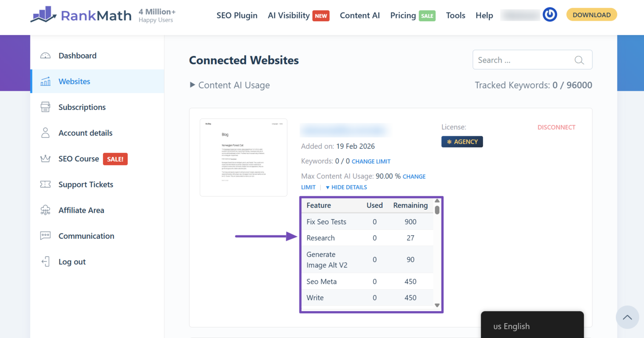The width and height of the screenshot is (644, 338).
Task: Click the Account details person icon
Action: coord(45,133)
